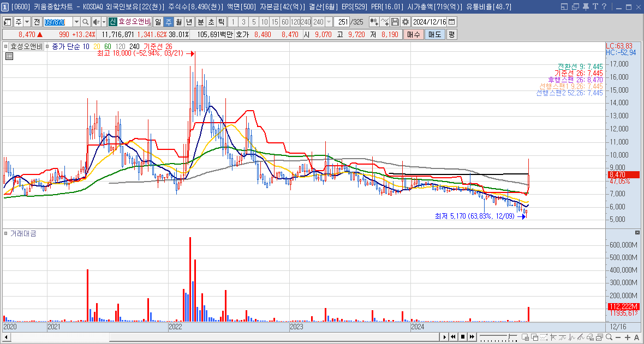This screenshot has width=644, height=344.
Task: Select interval preset 60
Action: pos(285,22)
